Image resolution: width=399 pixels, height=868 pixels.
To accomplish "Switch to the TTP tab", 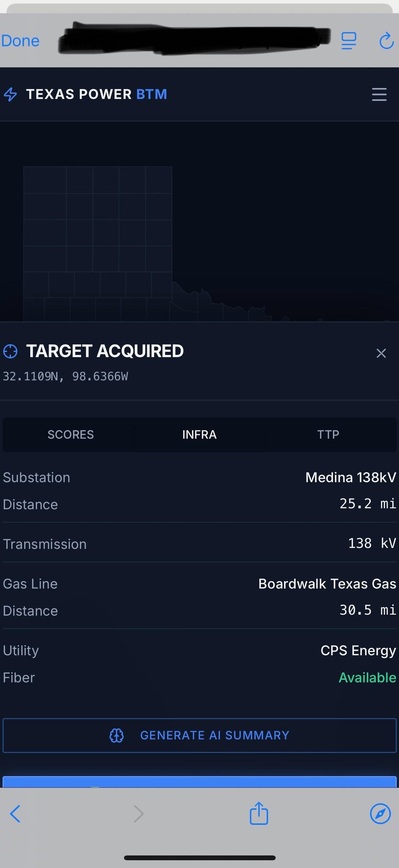I will pos(328,434).
